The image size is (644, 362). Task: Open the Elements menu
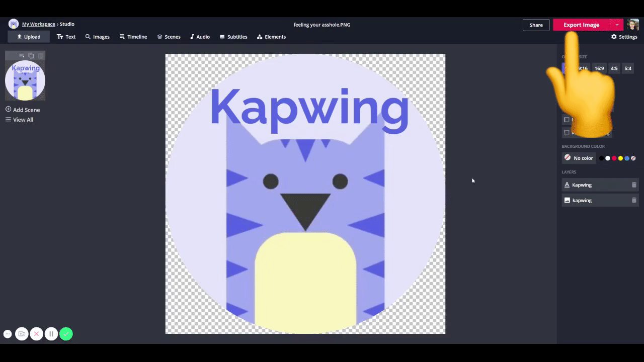(x=271, y=37)
